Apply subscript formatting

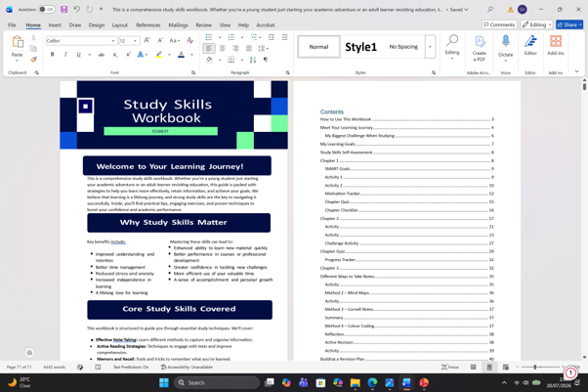pyautogui.click(x=115, y=55)
